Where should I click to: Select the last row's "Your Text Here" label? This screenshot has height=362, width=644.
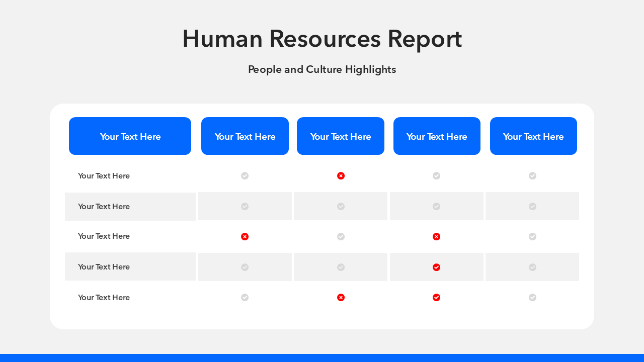pos(104,297)
